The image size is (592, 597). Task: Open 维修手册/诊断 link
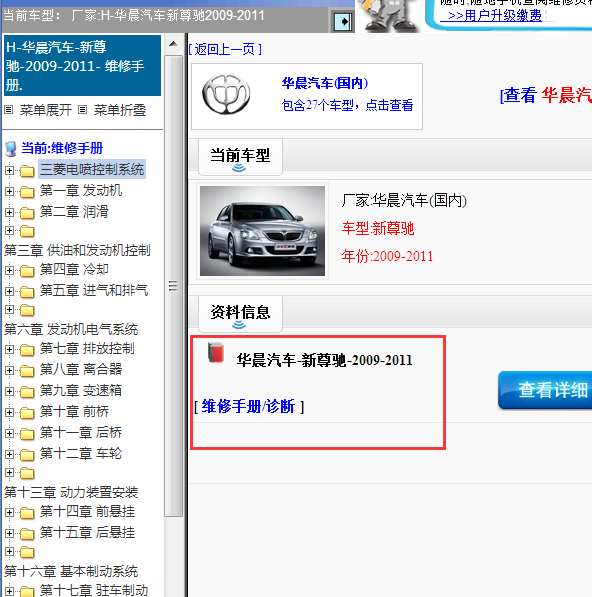tap(248, 406)
